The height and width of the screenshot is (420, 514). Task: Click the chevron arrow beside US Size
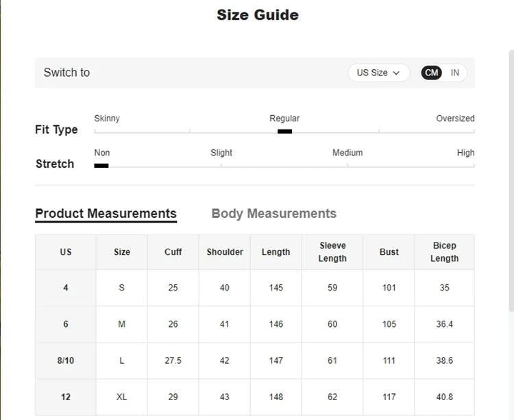click(x=396, y=73)
